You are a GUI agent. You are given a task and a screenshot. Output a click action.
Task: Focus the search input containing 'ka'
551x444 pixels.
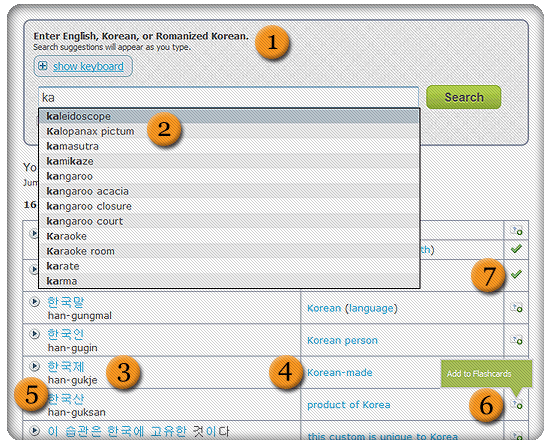[228, 97]
